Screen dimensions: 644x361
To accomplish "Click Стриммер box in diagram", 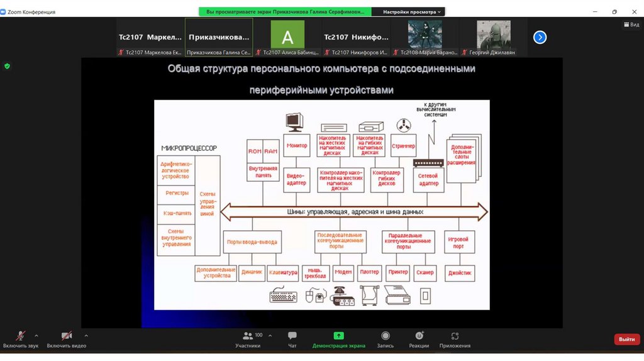I will [403, 146].
